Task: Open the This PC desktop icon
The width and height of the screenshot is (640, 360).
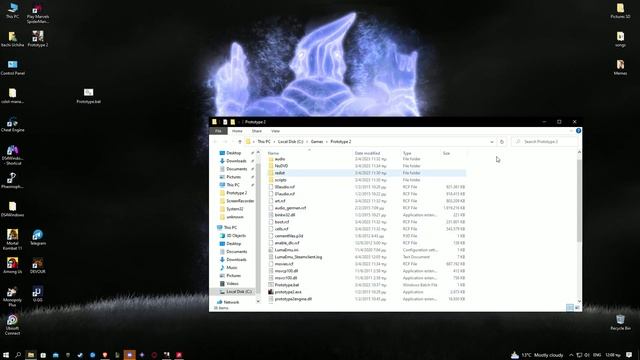Action: point(13,10)
